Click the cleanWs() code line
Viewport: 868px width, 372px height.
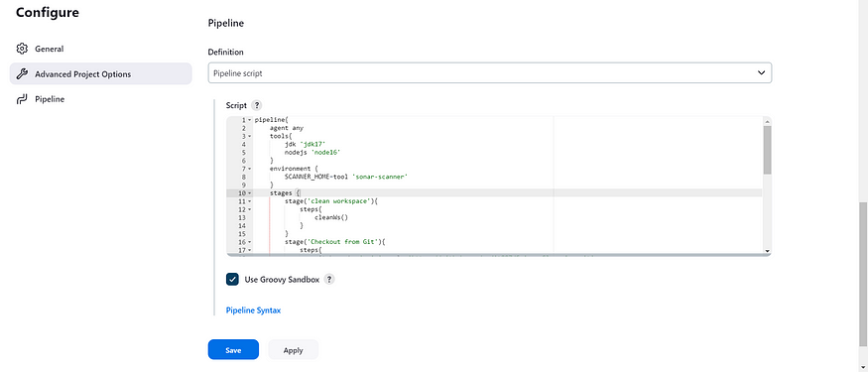(x=331, y=217)
